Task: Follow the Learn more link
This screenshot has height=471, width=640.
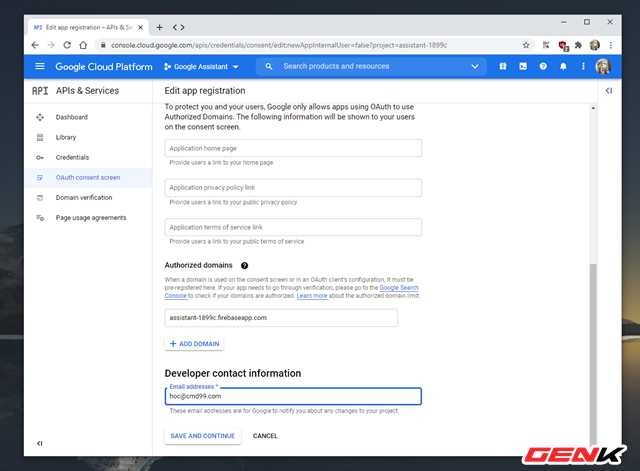Action: click(312, 295)
